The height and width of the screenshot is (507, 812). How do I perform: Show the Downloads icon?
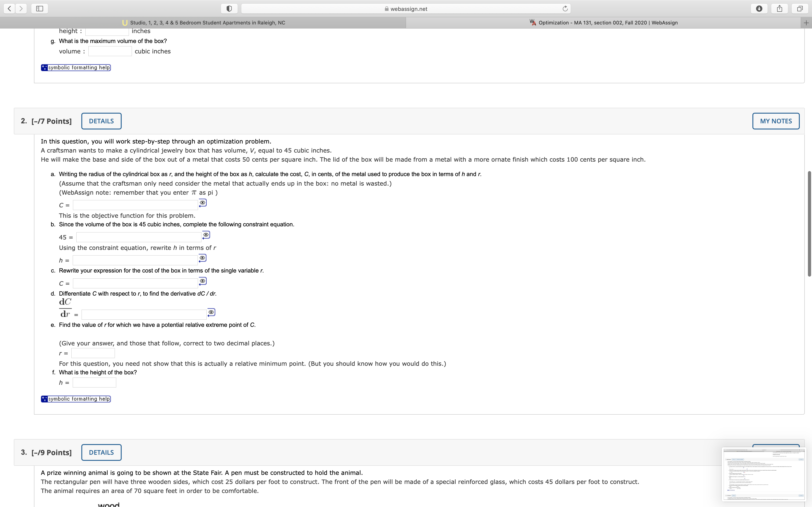(x=759, y=8)
